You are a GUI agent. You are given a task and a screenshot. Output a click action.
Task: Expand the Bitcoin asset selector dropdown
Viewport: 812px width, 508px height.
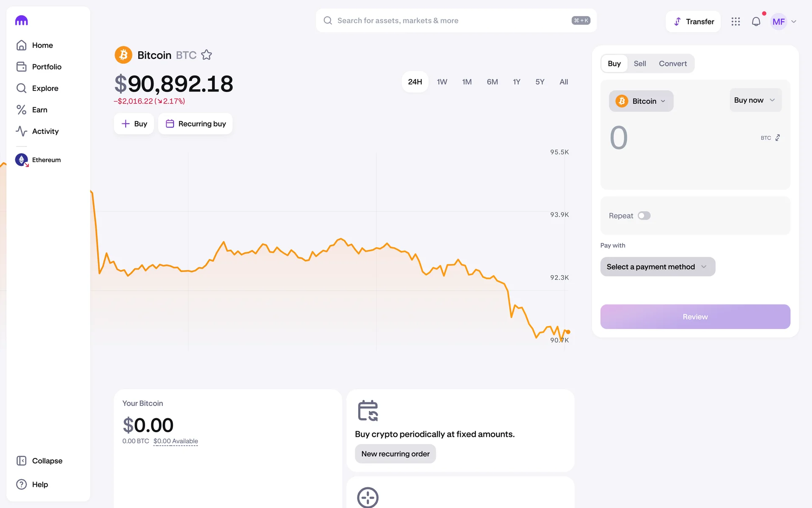[x=641, y=101]
